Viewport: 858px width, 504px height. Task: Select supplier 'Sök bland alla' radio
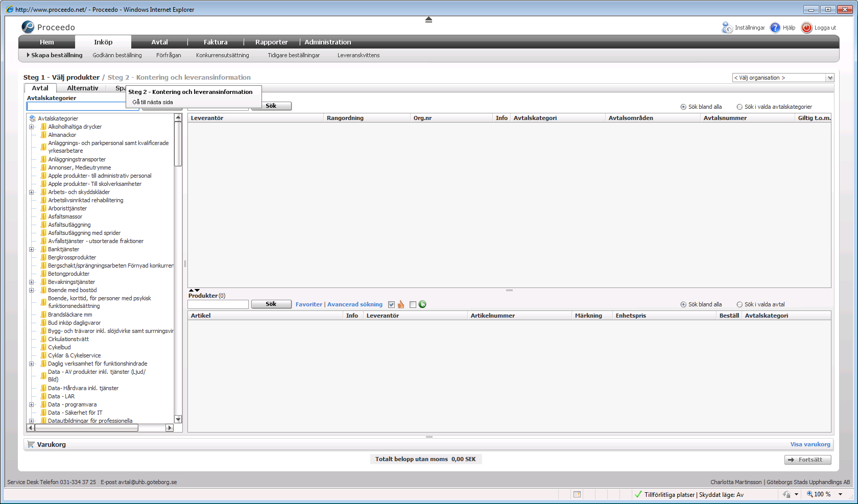click(x=683, y=107)
